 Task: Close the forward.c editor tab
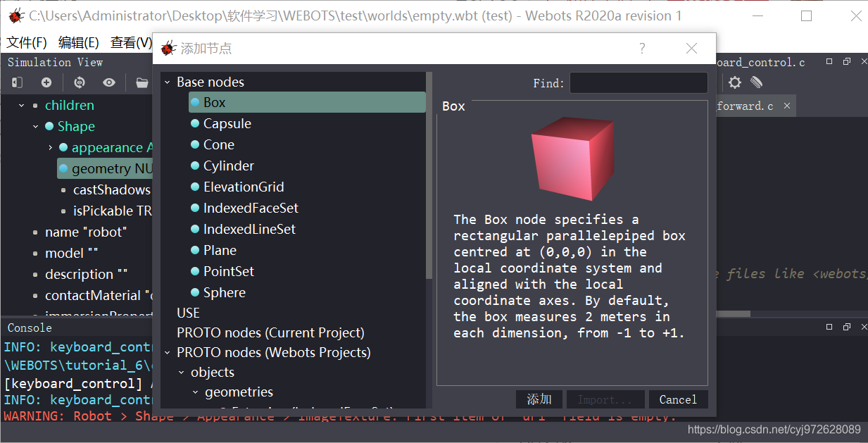(787, 106)
